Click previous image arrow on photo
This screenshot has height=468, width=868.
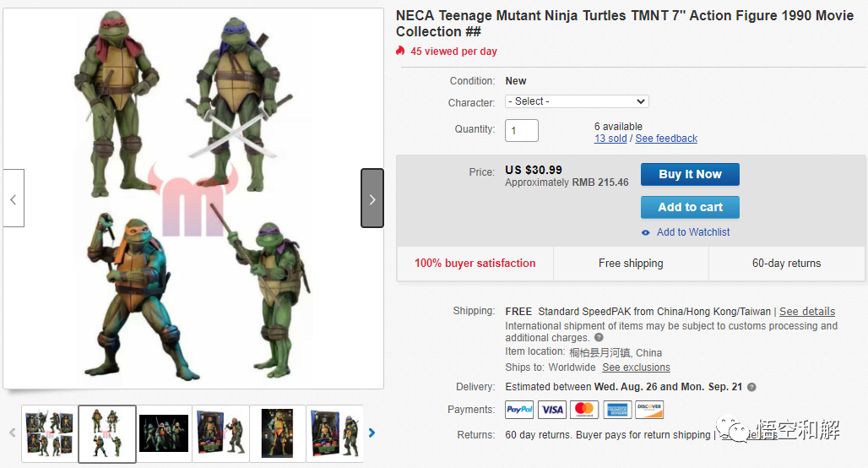tap(14, 199)
